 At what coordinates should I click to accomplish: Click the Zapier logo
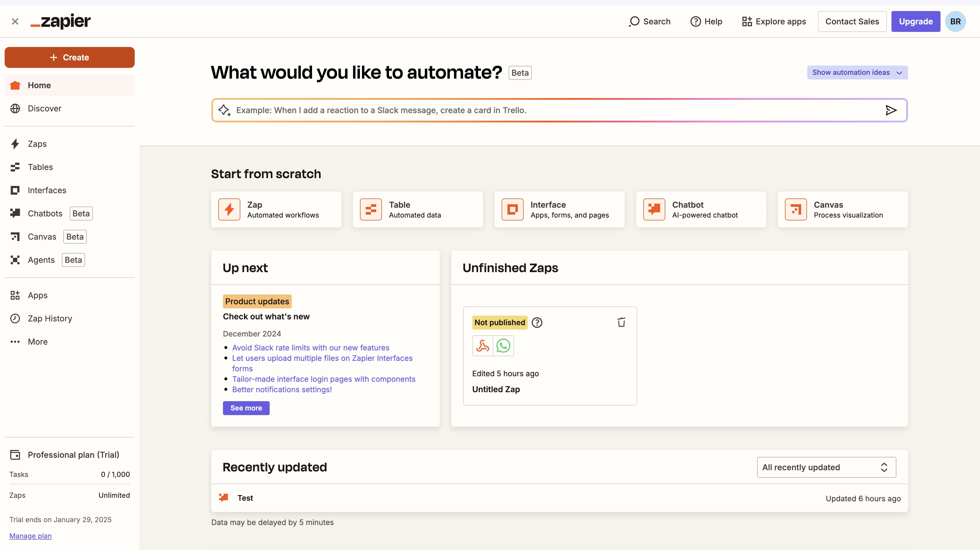click(60, 21)
